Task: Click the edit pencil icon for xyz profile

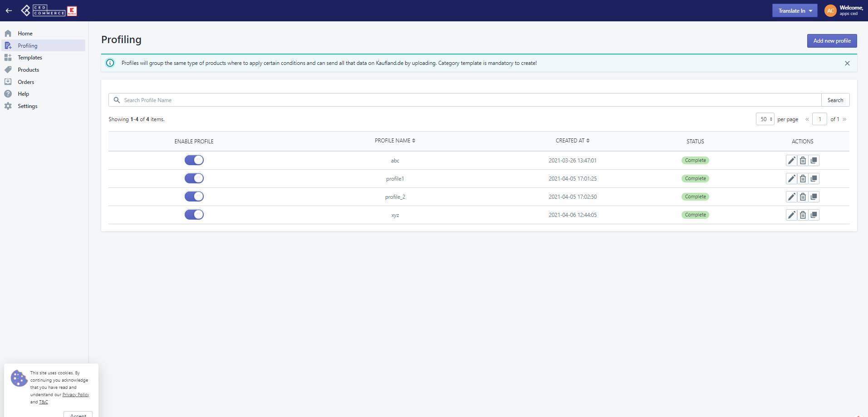Action: tap(791, 215)
